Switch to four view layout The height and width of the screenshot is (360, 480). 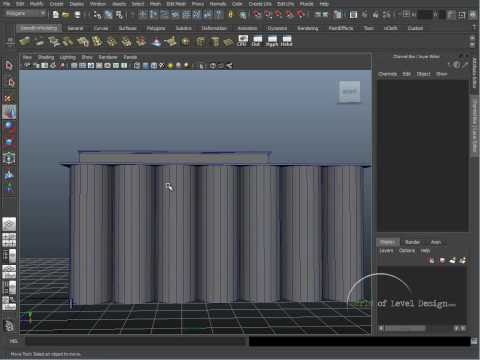[x=9, y=240]
